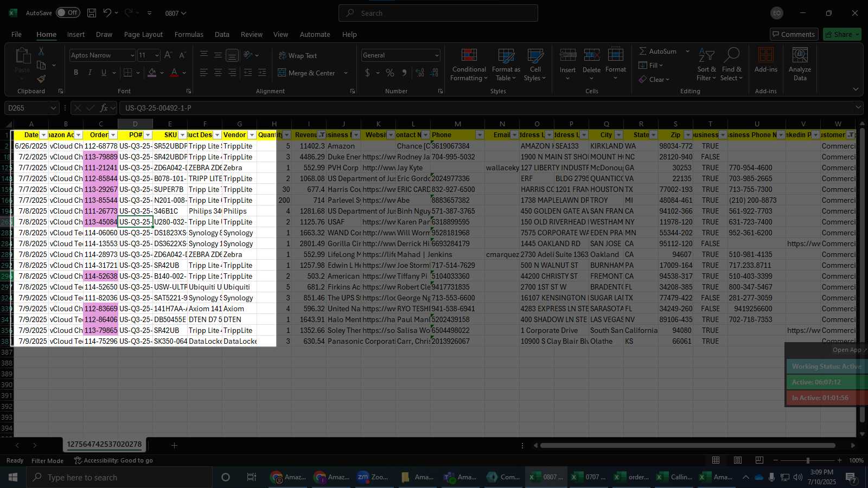
Task: Expand the font name dropdown
Action: [x=132, y=55]
